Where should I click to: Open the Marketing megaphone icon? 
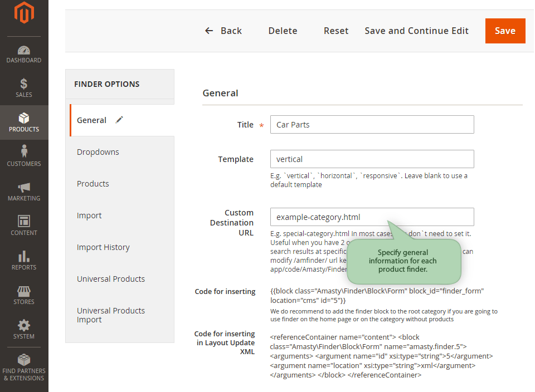(x=24, y=188)
